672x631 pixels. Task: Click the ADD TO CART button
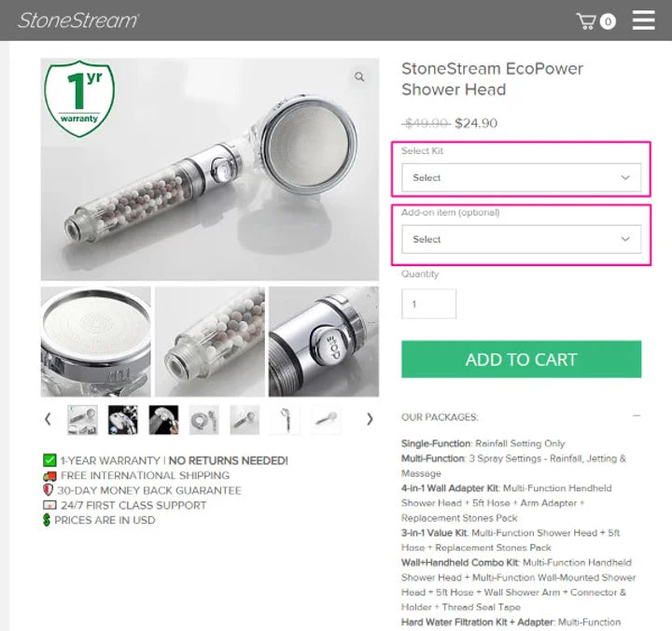coord(521,359)
